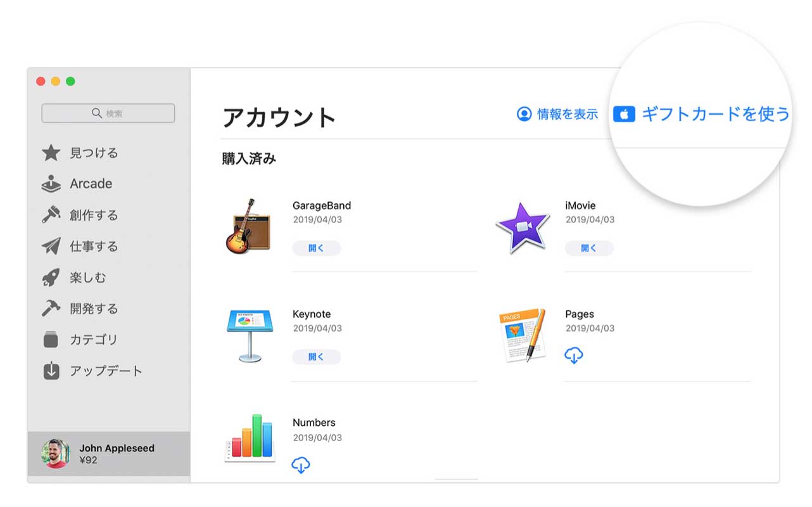Click the 情報を表示 link
The width and height of the screenshot is (812, 507).
click(x=568, y=114)
